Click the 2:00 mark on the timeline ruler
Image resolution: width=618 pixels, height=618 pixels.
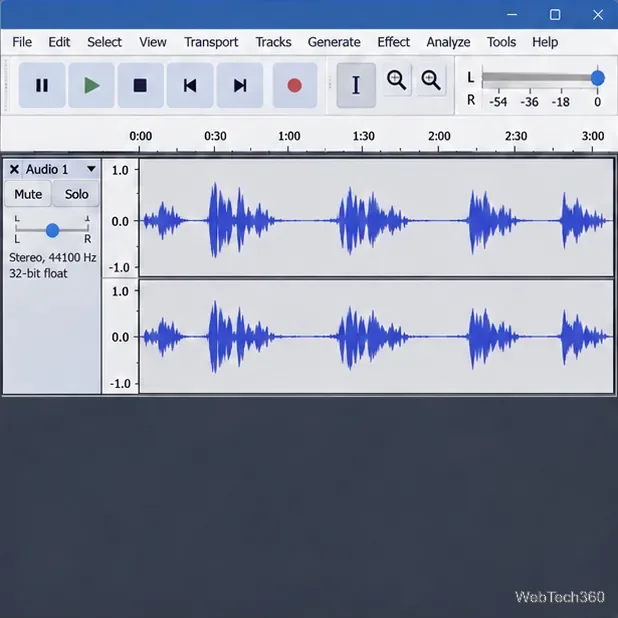(x=439, y=136)
